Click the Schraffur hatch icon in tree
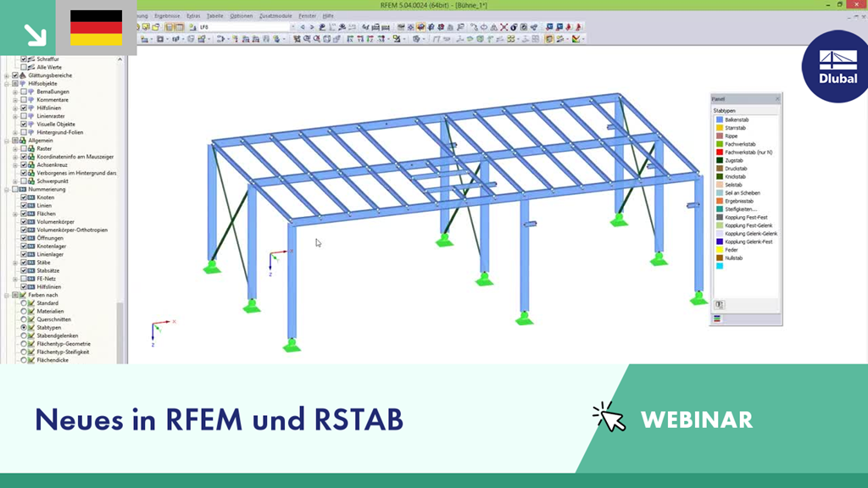 [31, 59]
